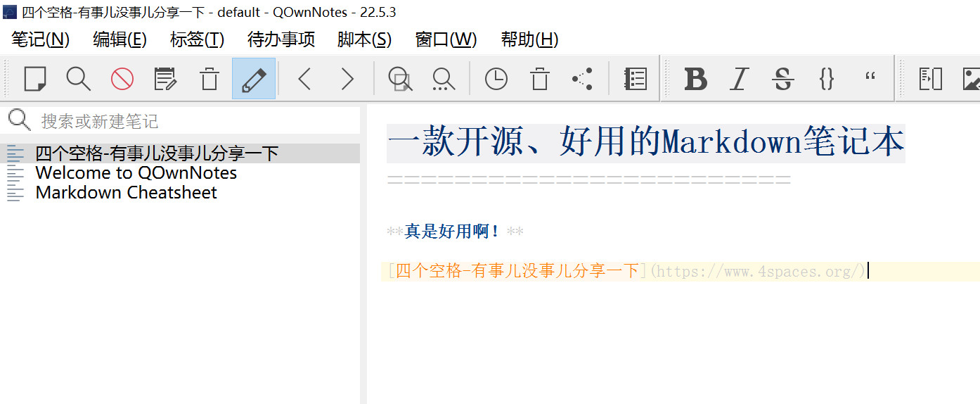Open the clock note history icon
The image size is (980, 404).
496,79
